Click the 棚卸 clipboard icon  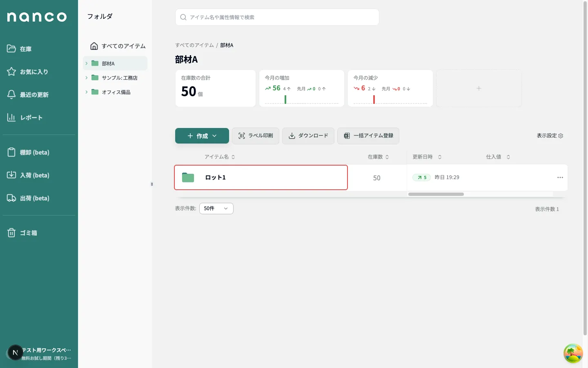click(11, 152)
